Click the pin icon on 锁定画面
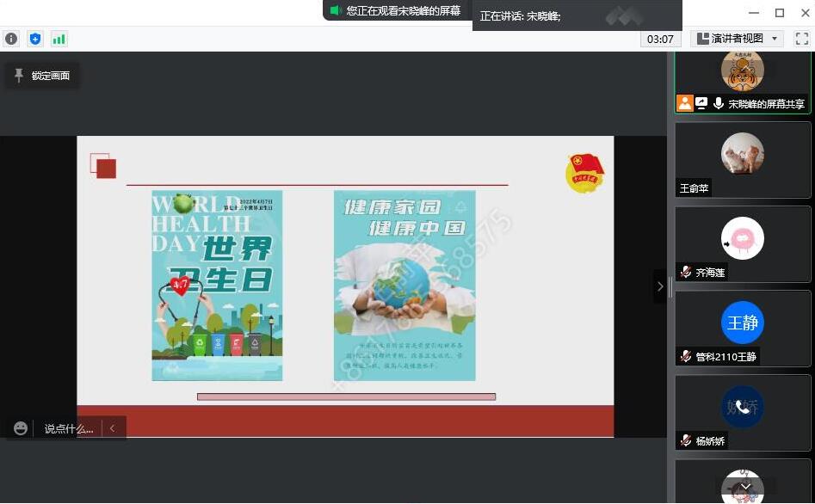The width and height of the screenshot is (815, 504). pyautogui.click(x=19, y=76)
